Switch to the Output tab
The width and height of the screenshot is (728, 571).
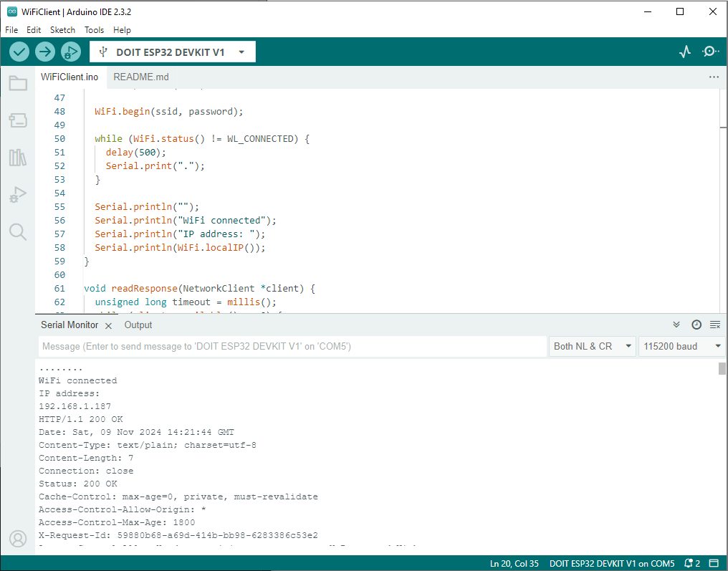[138, 325]
